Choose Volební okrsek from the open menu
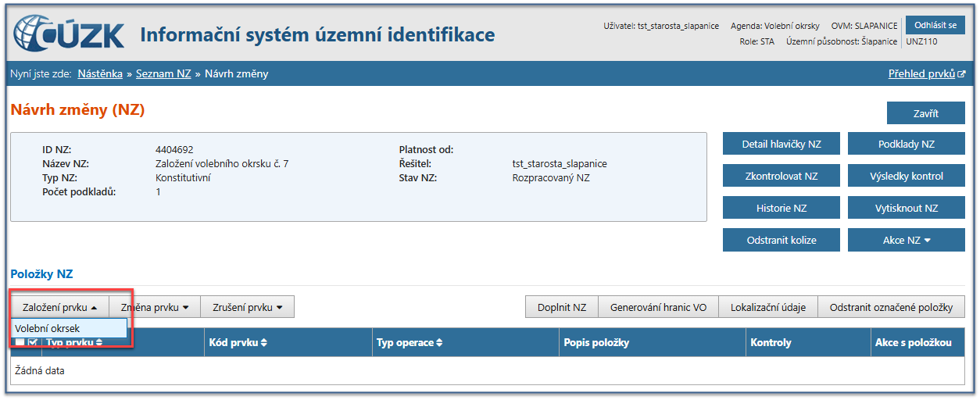 click(48, 329)
